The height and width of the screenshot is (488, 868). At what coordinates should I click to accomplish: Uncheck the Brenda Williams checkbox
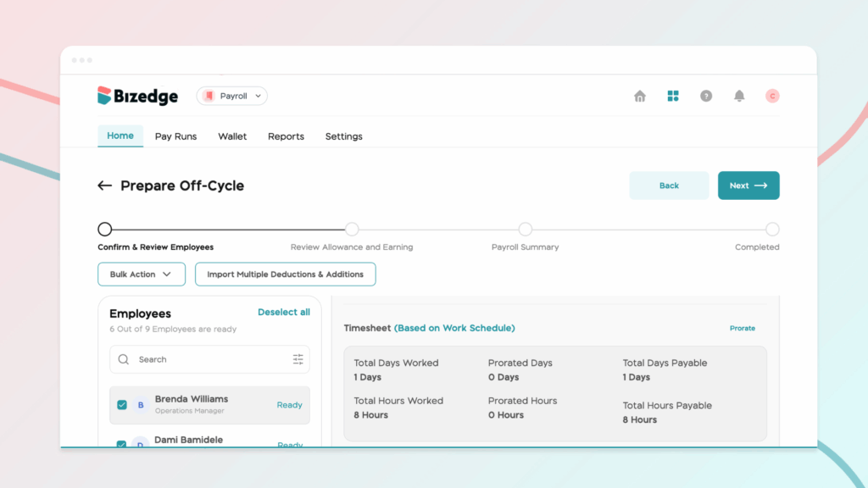tap(122, 405)
